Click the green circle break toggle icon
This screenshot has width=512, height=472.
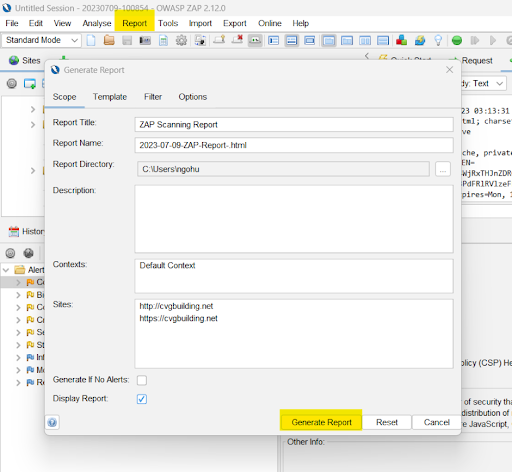click(457, 41)
